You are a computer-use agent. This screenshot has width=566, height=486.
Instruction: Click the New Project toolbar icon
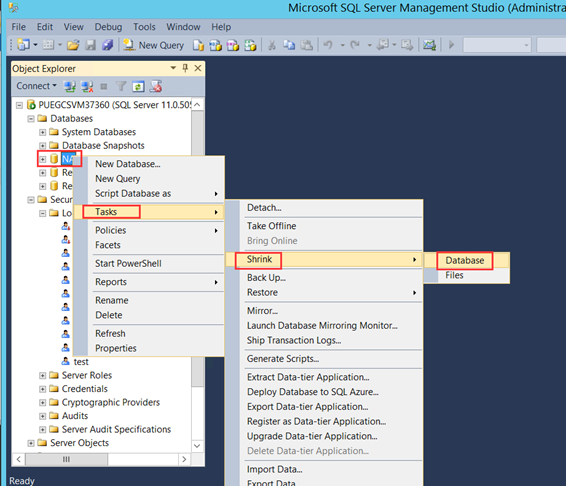point(23,45)
